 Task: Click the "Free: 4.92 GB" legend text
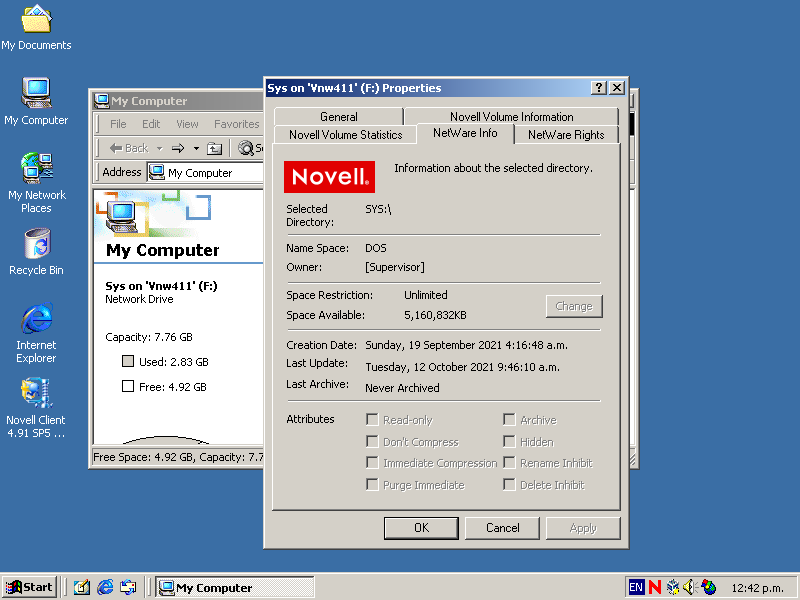tap(173, 387)
